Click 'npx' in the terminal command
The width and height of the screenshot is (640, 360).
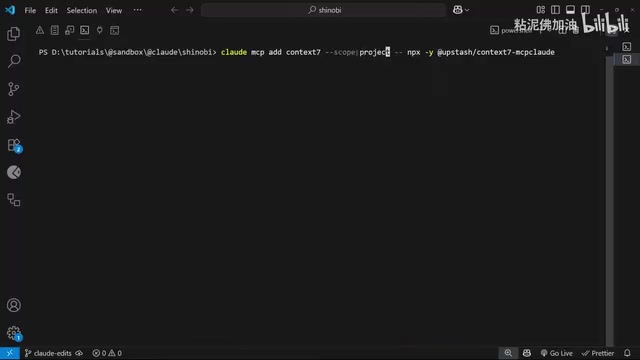pos(413,52)
